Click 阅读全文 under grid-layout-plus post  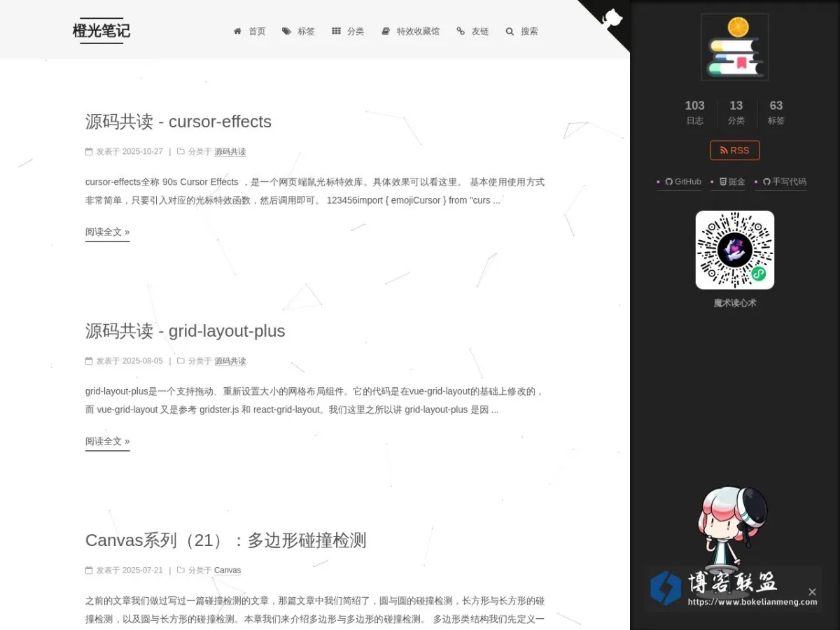pyautogui.click(x=108, y=442)
